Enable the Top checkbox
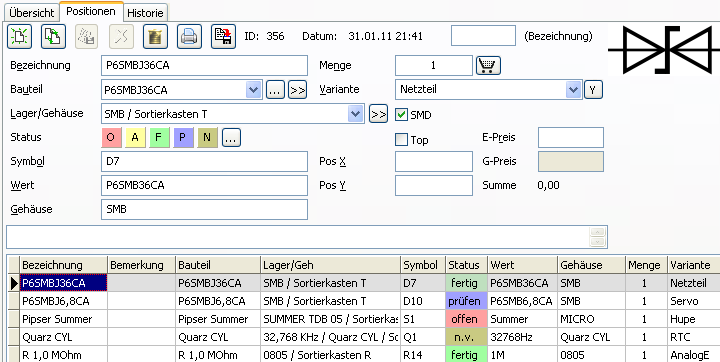 (401, 140)
